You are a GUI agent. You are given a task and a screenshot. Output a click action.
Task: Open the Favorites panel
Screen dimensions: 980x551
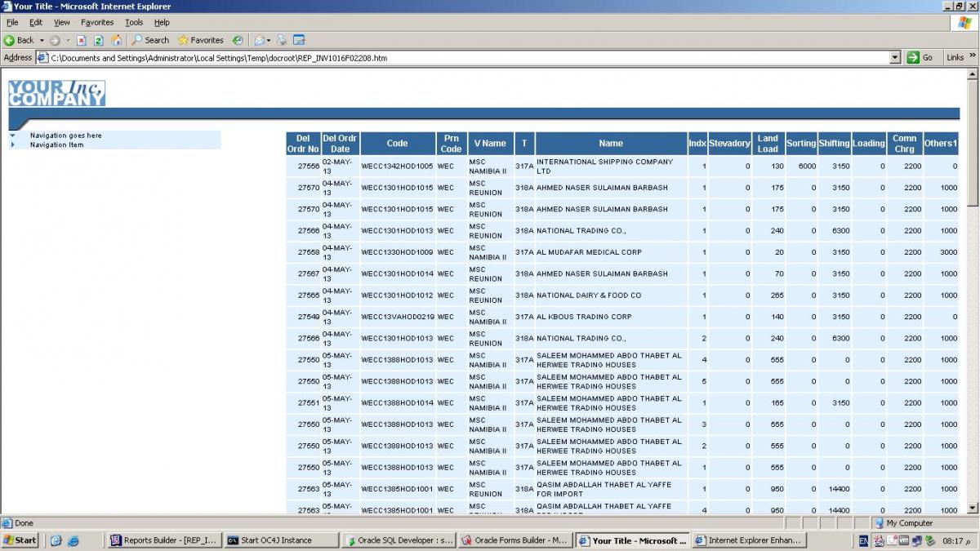[x=200, y=40]
